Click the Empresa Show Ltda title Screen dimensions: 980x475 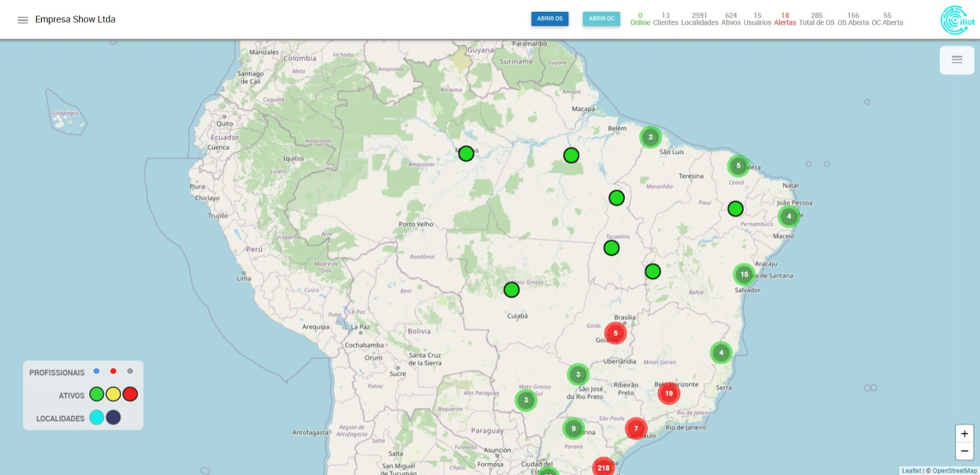[x=75, y=20]
